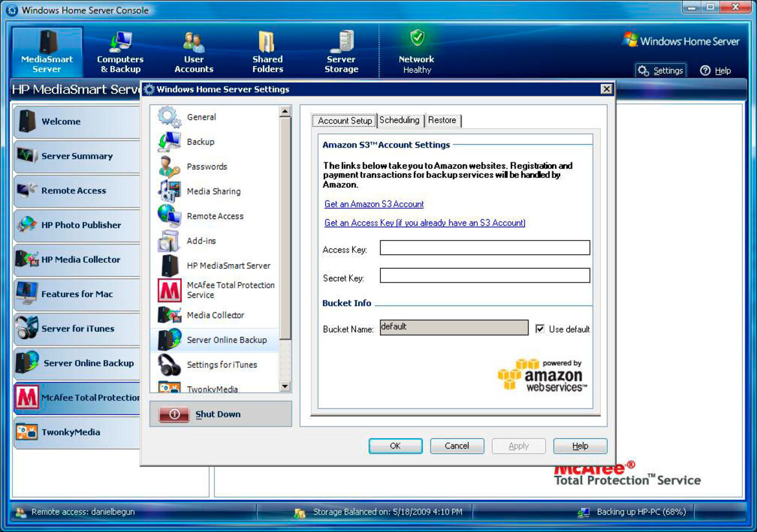Select Welcome in the left sidebar
Viewport: 757px width, 532px height.
pos(77,122)
